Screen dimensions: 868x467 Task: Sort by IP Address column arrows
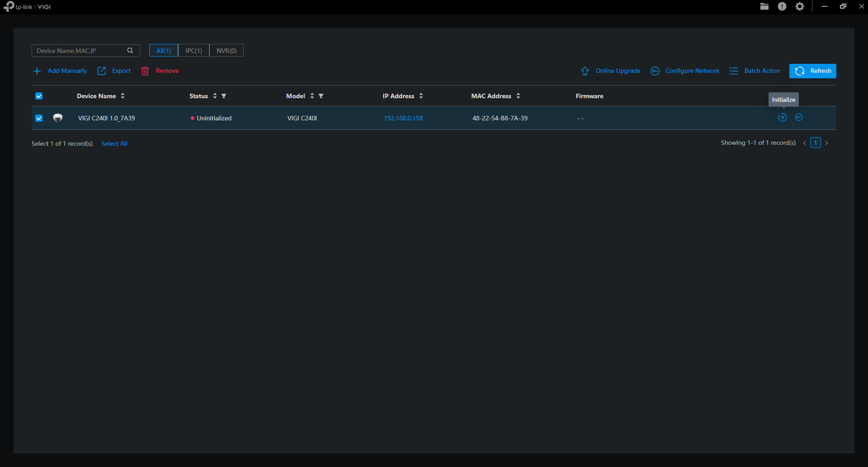pos(421,96)
